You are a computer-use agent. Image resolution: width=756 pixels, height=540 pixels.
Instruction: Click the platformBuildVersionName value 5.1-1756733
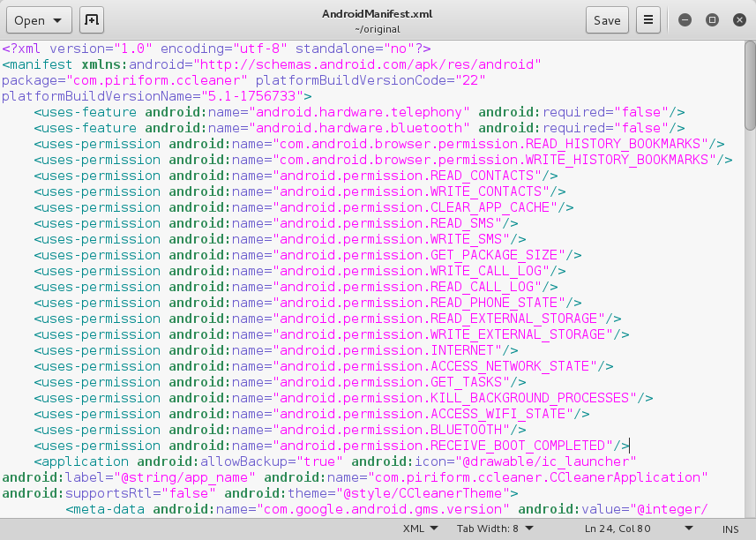point(251,96)
